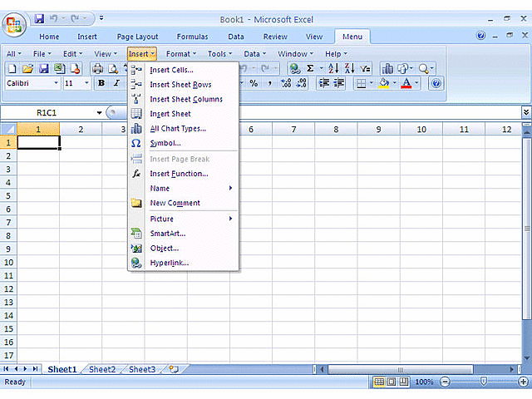Open the Home ribbon tab

(x=49, y=37)
